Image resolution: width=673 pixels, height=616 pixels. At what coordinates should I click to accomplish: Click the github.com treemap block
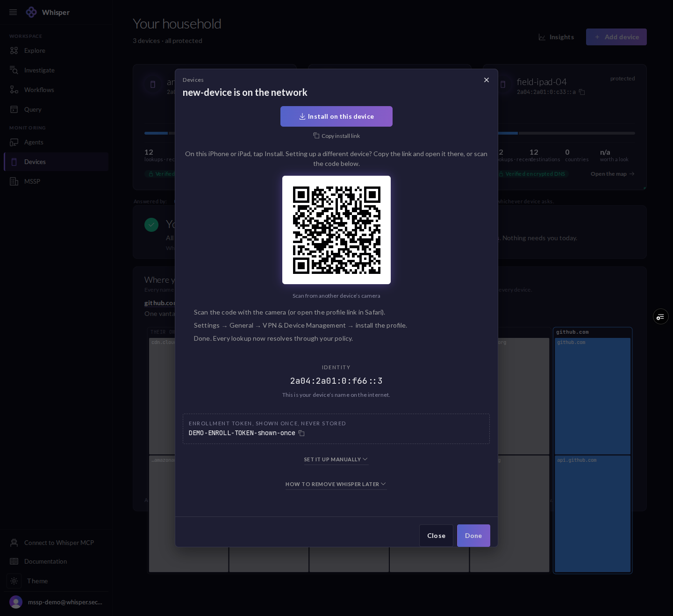(x=593, y=395)
